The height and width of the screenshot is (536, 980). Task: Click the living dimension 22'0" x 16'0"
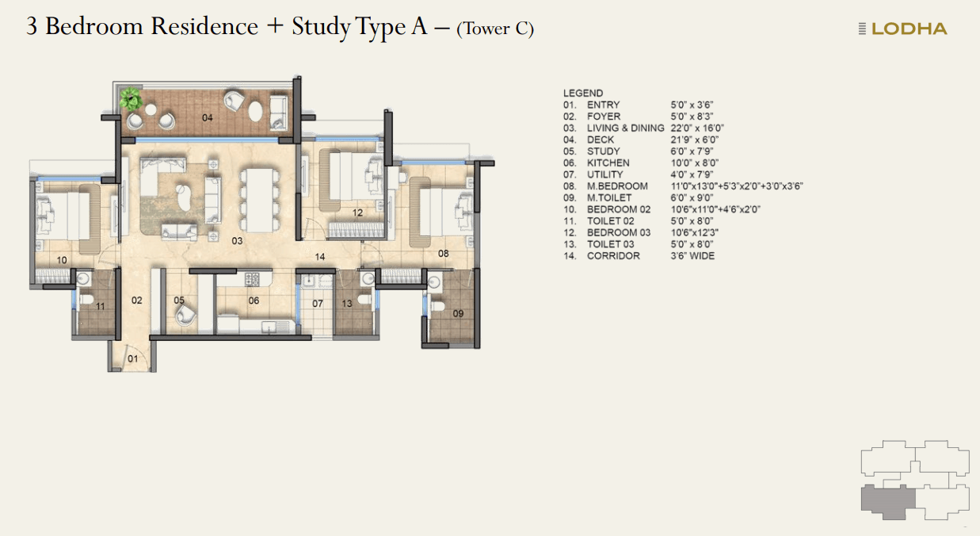click(x=697, y=128)
